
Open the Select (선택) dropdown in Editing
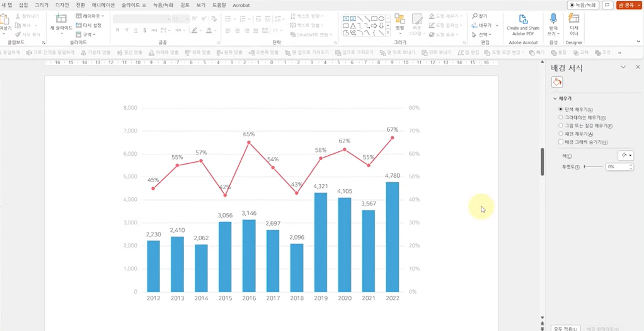click(x=482, y=35)
